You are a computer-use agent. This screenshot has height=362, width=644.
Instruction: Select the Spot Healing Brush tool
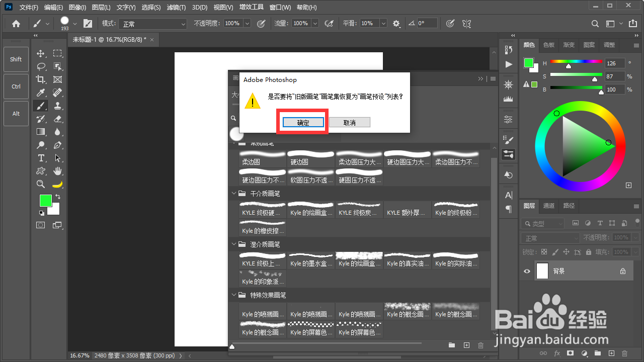[58, 93]
